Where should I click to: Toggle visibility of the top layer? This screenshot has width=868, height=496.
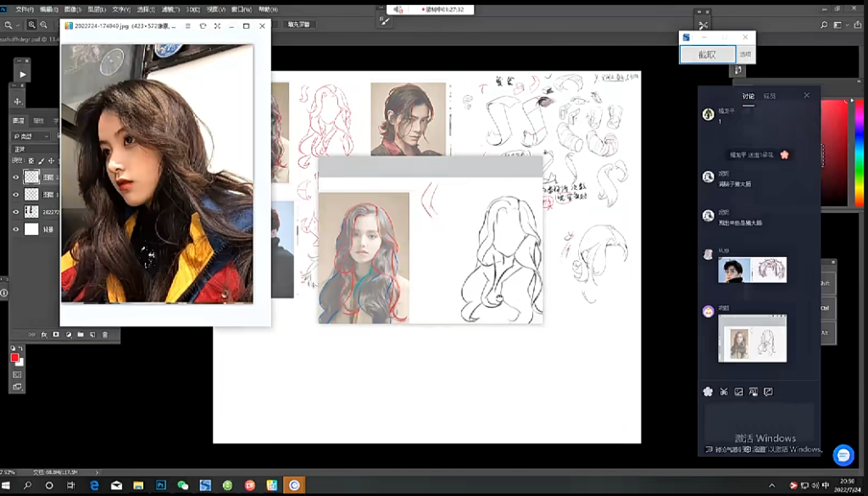tap(15, 177)
